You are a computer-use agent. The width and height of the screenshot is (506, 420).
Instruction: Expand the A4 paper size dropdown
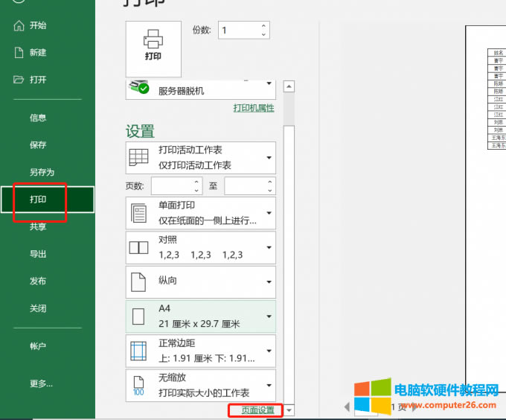pos(201,316)
